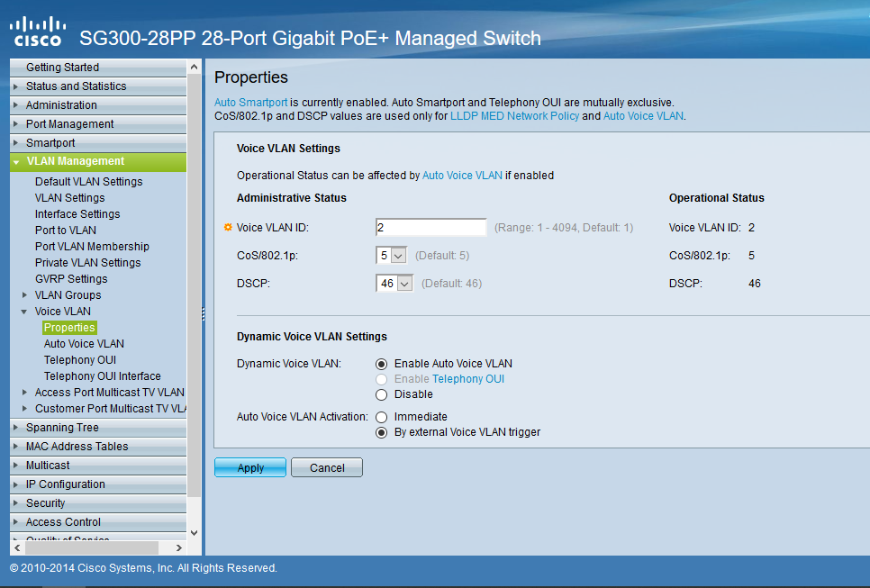870x588 pixels.
Task: Click the sidebar scroll down arrow
Action: [195, 533]
